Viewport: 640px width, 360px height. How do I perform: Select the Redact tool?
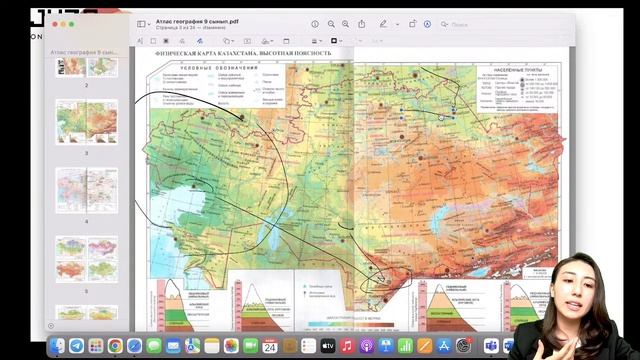166,41
